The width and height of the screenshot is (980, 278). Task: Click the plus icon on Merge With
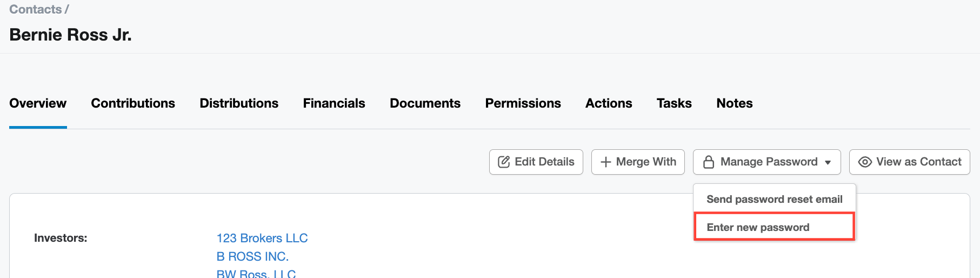(605, 162)
